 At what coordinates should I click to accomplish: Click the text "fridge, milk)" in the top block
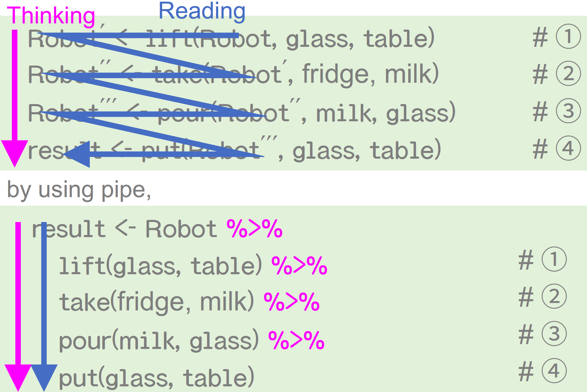(x=370, y=74)
